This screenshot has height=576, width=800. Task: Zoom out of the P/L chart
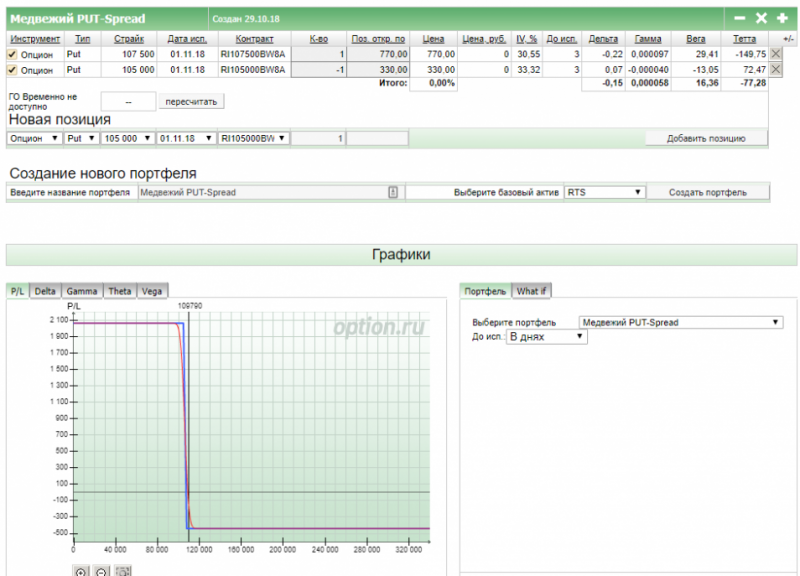point(102,572)
